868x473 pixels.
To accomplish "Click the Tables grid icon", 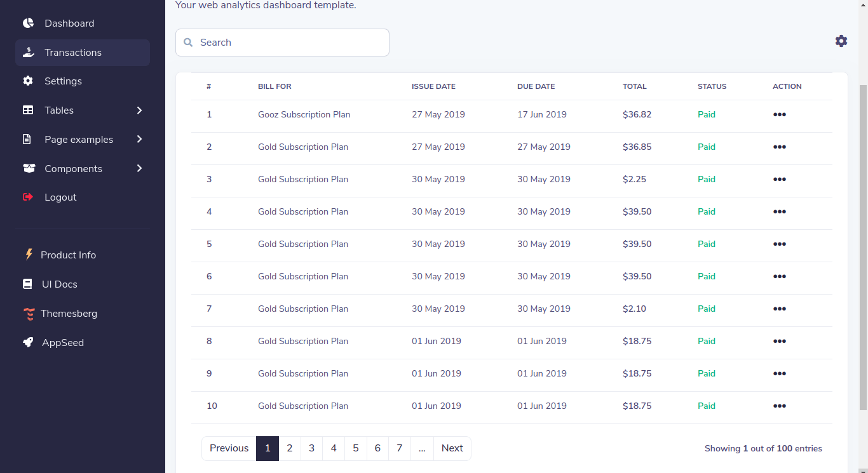I will point(28,110).
